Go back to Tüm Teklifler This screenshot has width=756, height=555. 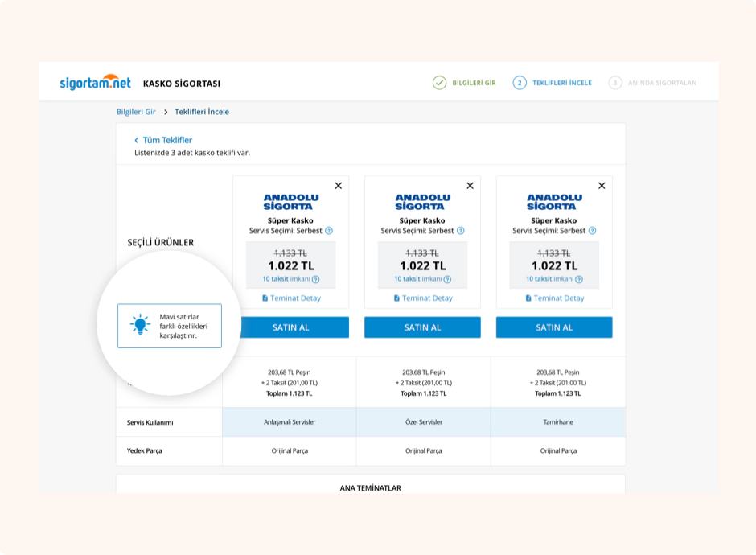point(167,140)
